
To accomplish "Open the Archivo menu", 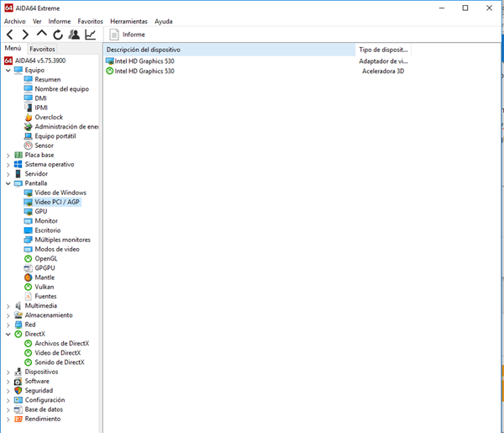I will 15,21.
